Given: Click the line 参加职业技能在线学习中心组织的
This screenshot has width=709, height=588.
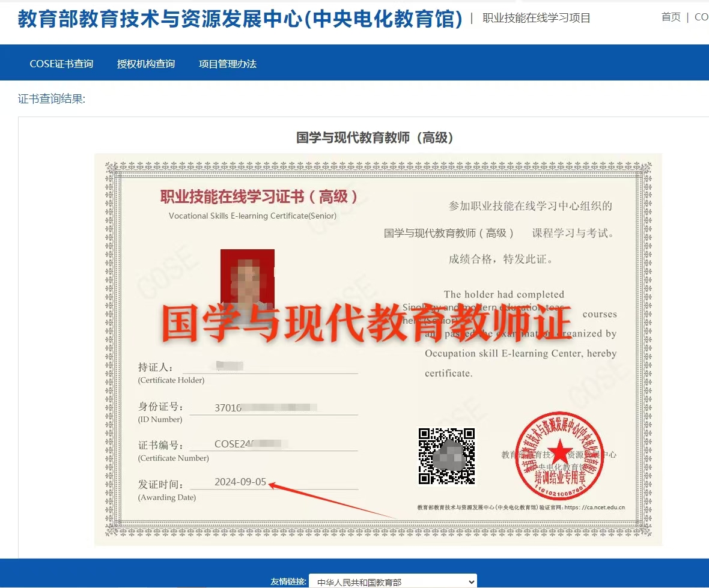Looking at the screenshot, I should [531, 206].
